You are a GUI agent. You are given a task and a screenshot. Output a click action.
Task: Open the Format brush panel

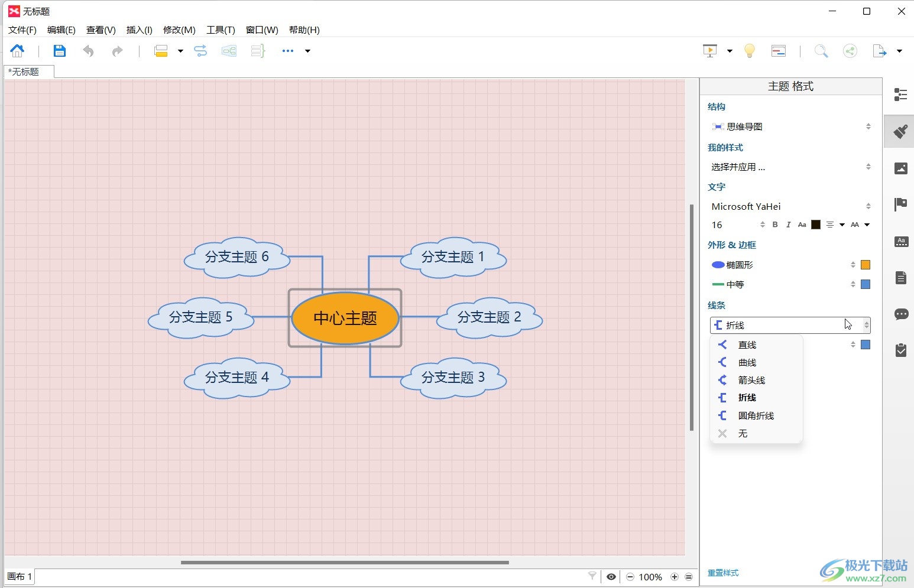[x=900, y=131]
